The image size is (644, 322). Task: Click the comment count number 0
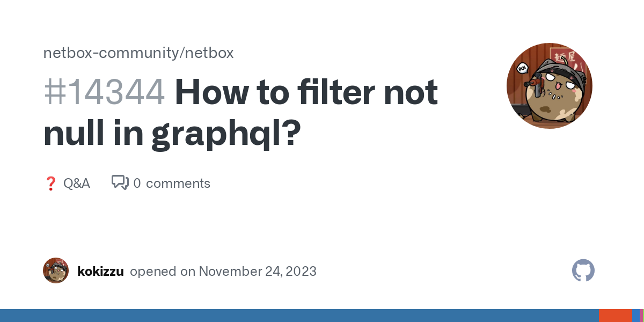[137, 184]
